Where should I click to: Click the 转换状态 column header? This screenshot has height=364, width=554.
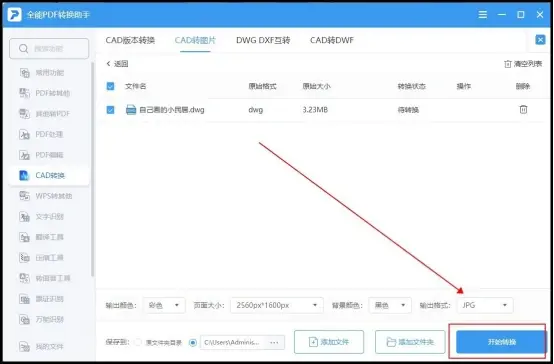[x=412, y=86]
